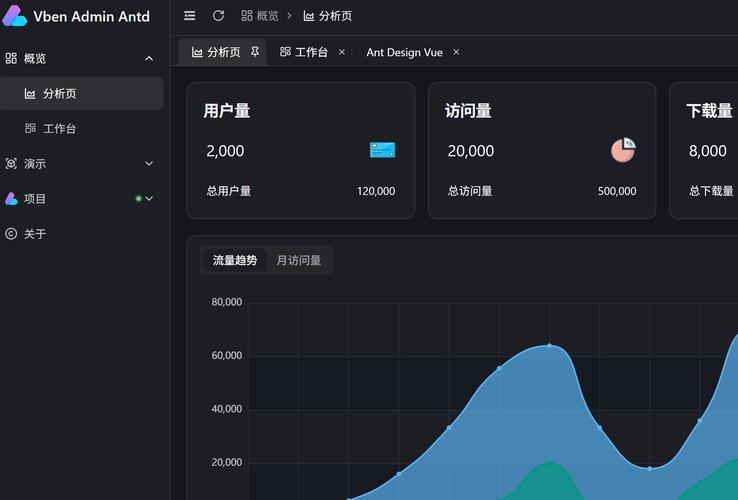Click the 用户量 card heading
Screen dimensions: 738x500
pyautogui.click(x=227, y=111)
